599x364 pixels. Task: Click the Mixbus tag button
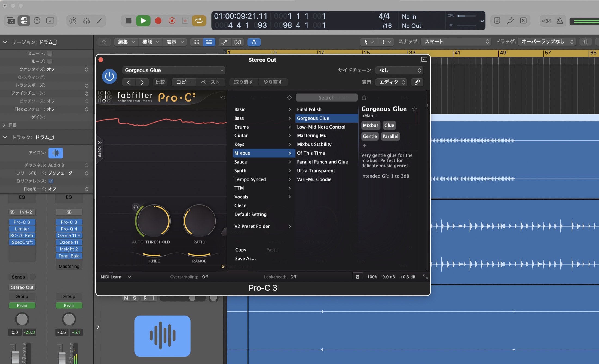tap(371, 125)
